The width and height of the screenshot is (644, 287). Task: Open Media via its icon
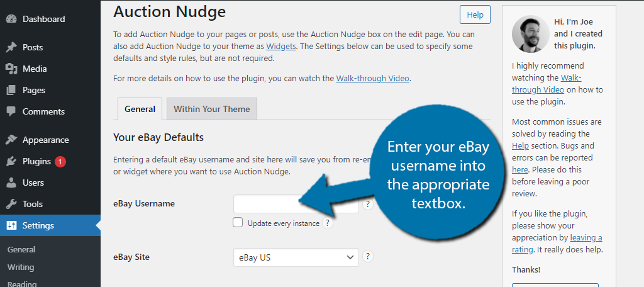[x=11, y=69]
